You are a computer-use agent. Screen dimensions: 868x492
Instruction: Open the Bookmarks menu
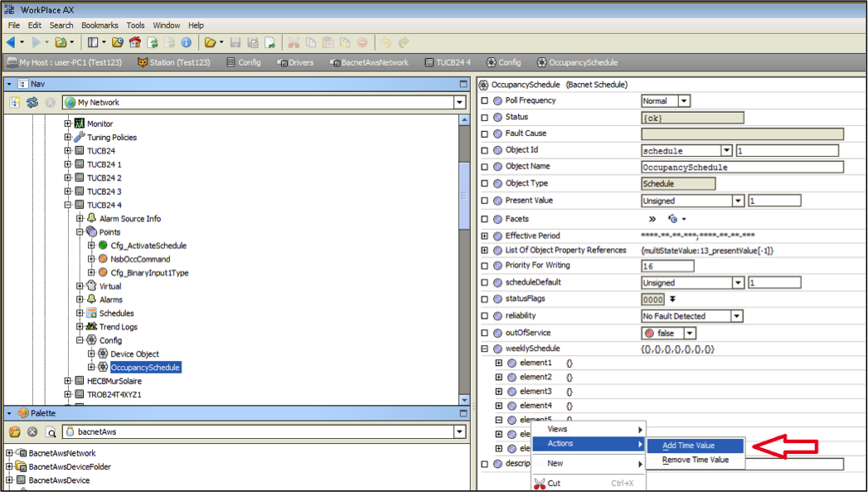pyautogui.click(x=99, y=26)
